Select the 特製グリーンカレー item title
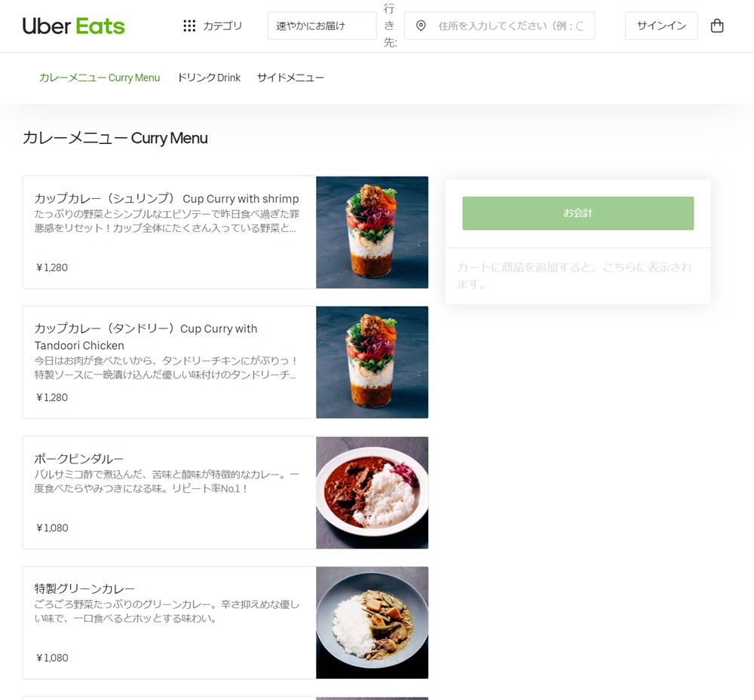 84,588
